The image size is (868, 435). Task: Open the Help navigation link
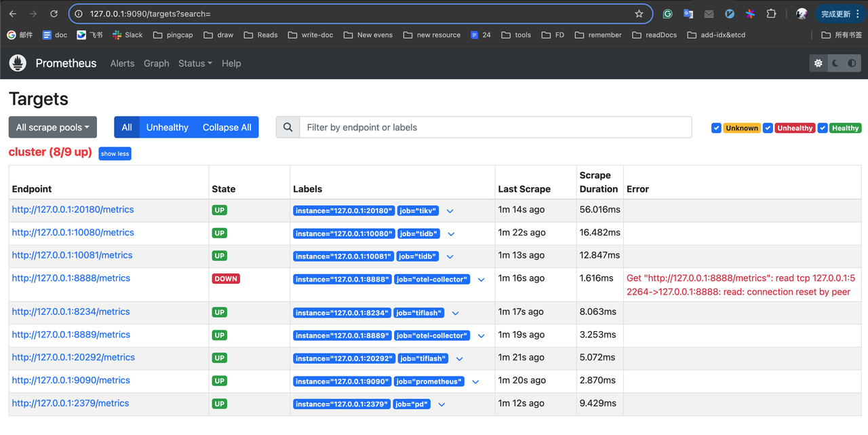231,63
